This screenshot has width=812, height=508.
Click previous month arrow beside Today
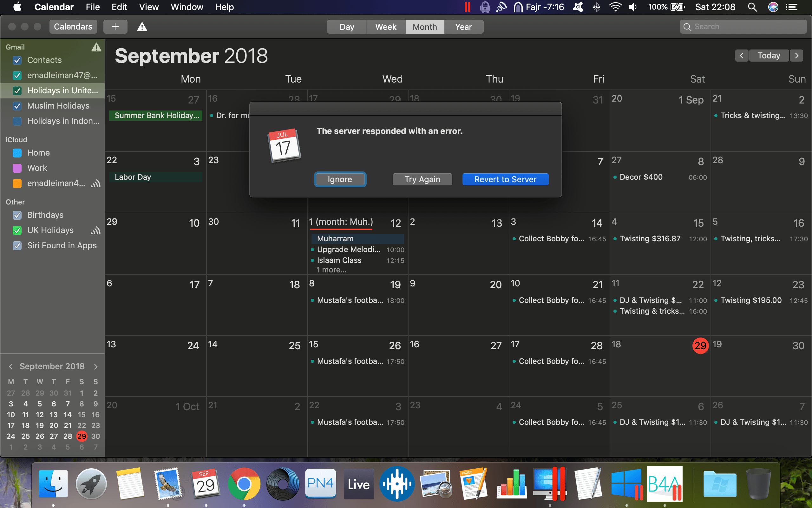coord(742,56)
